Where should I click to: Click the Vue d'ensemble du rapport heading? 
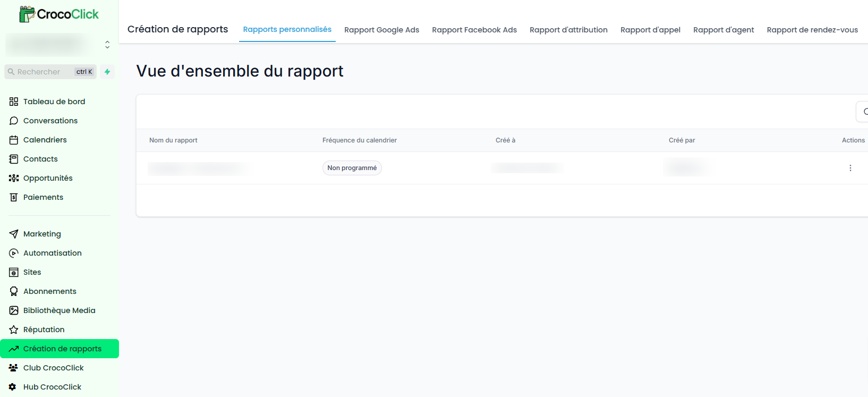[x=240, y=71]
